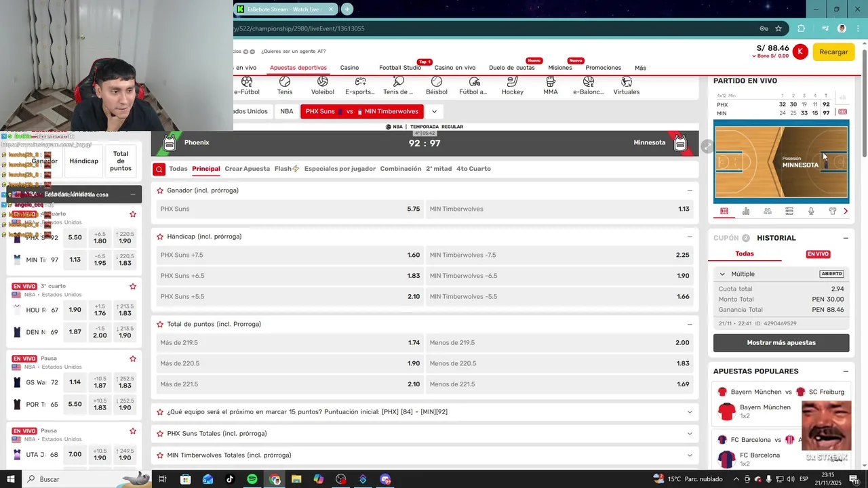Favorite the próximo en marcar 15 puntos market
Image resolution: width=868 pixels, height=488 pixels.
click(160, 412)
